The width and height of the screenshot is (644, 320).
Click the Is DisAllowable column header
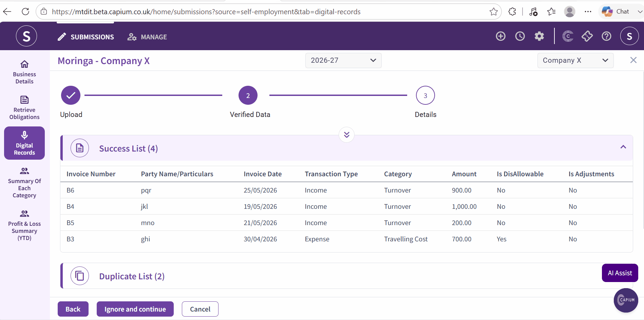click(x=520, y=174)
